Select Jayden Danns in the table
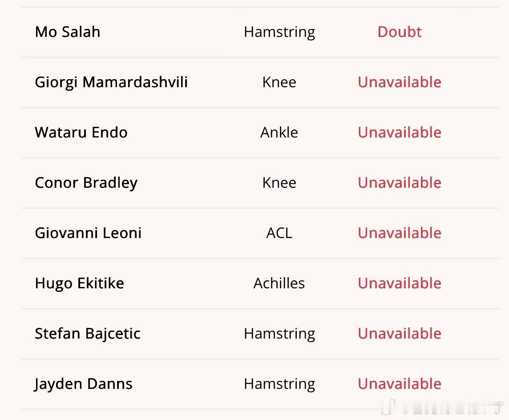The height and width of the screenshot is (420, 509). pos(84,384)
